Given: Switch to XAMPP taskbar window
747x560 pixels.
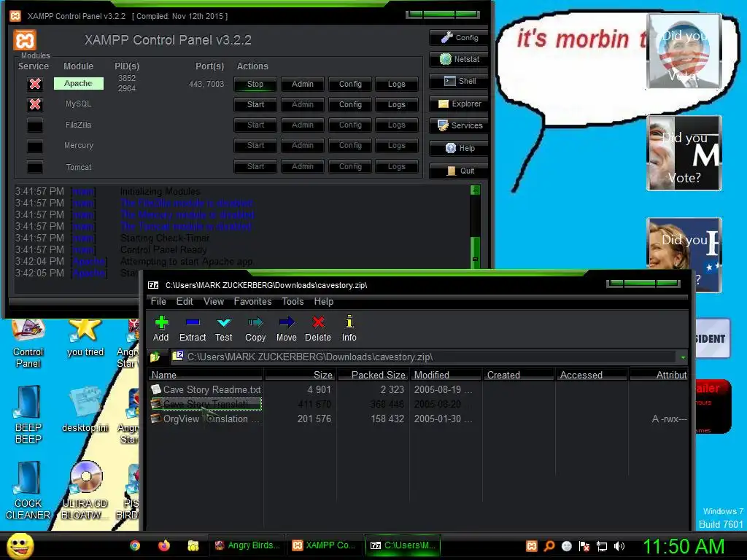Looking at the screenshot, I should (324, 545).
